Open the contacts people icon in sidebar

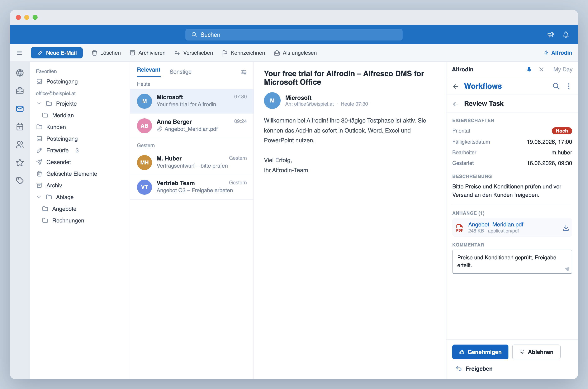[20, 145]
